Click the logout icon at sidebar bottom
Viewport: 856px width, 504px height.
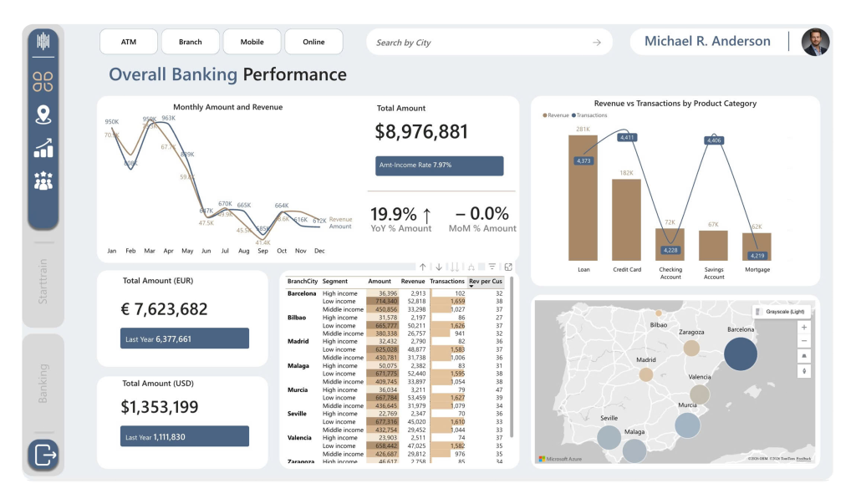point(43,456)
